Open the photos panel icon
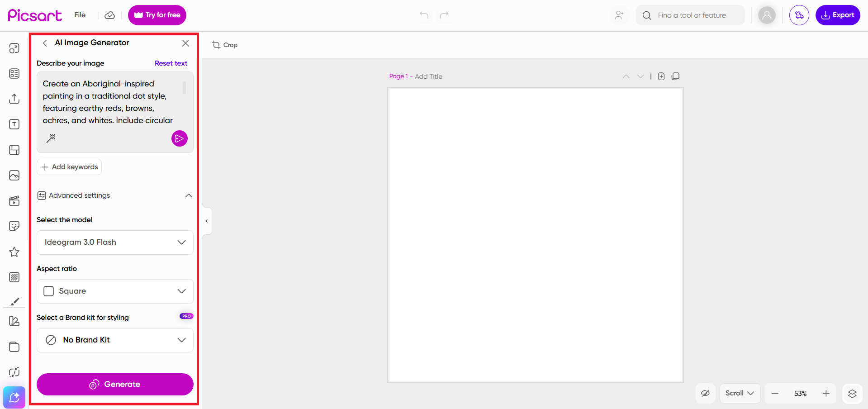 (x=14, y=175)
